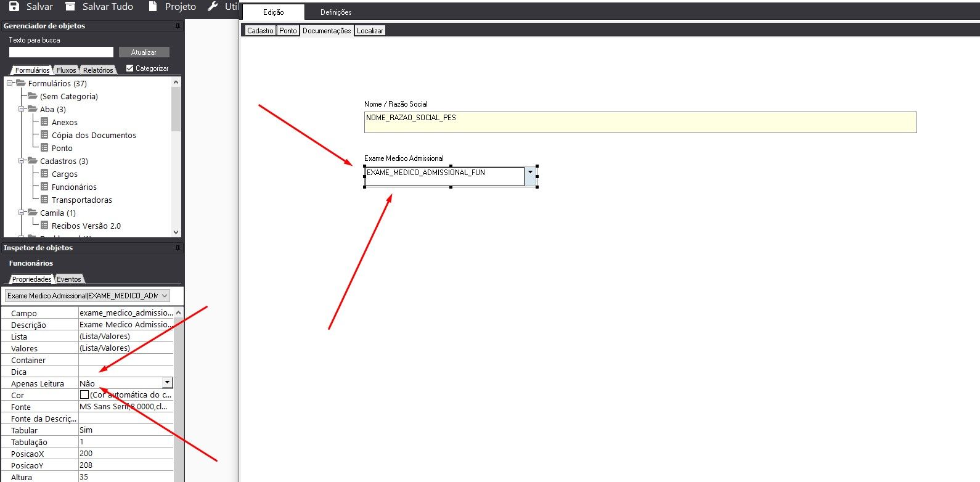Switch to the Edição tab
980x482 pixels.
[274, 12]
